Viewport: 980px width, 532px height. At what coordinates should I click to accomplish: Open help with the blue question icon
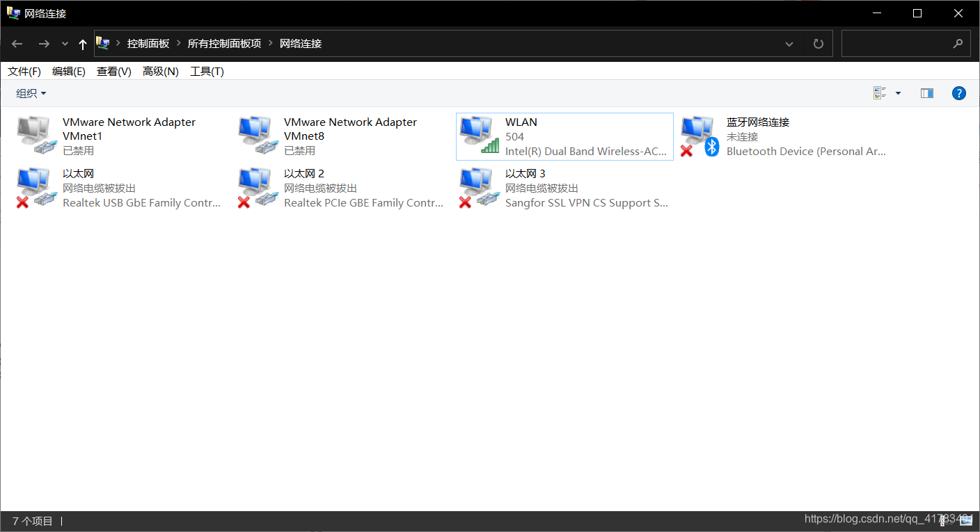959,93
